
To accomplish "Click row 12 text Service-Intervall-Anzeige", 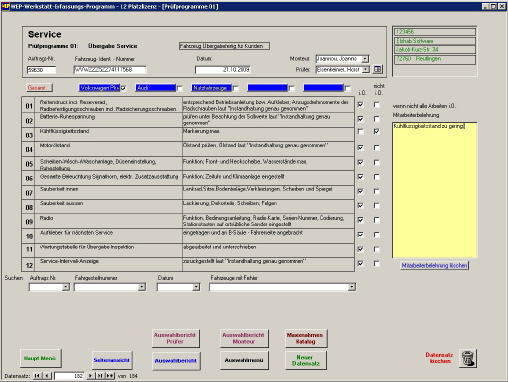I will point(69,261).
